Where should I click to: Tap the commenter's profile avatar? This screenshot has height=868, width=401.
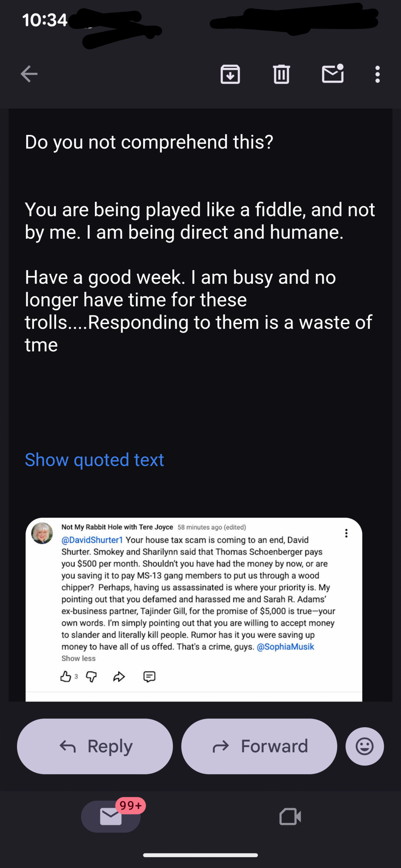pyautogui.click(x=42, y=533)
